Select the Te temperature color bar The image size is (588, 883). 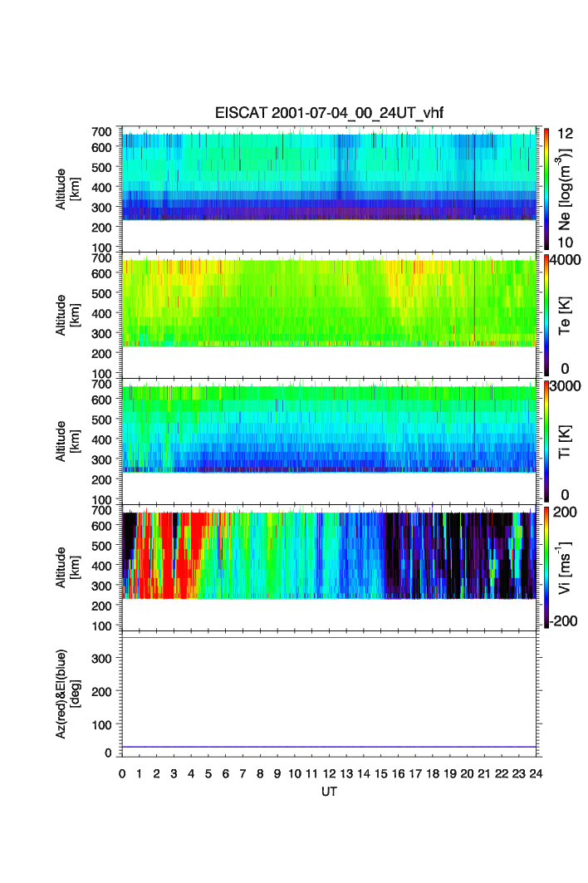tap(547, 314)
